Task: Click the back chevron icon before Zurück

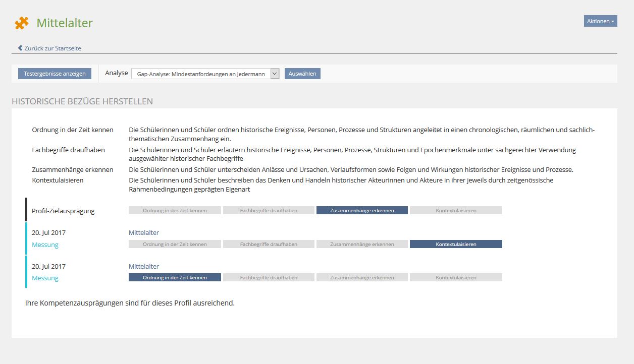Action: pyautogui.click(x=20, y=48)
